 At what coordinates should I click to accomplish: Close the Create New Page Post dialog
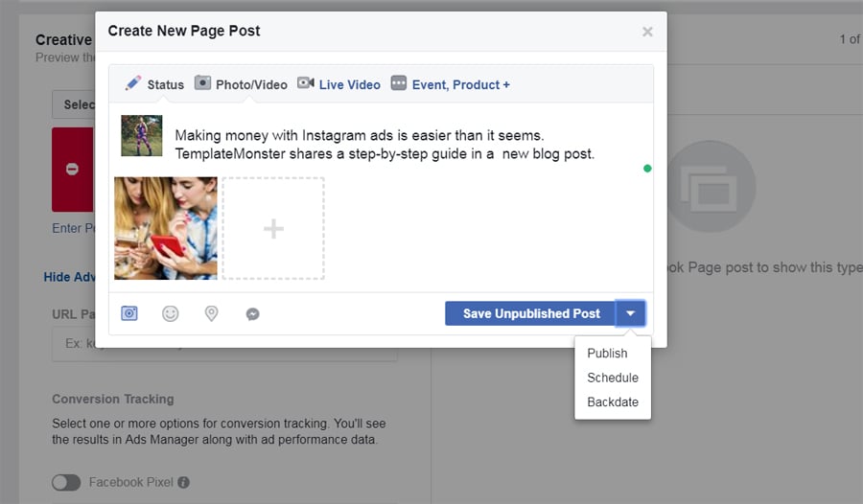tap(647, 32)
